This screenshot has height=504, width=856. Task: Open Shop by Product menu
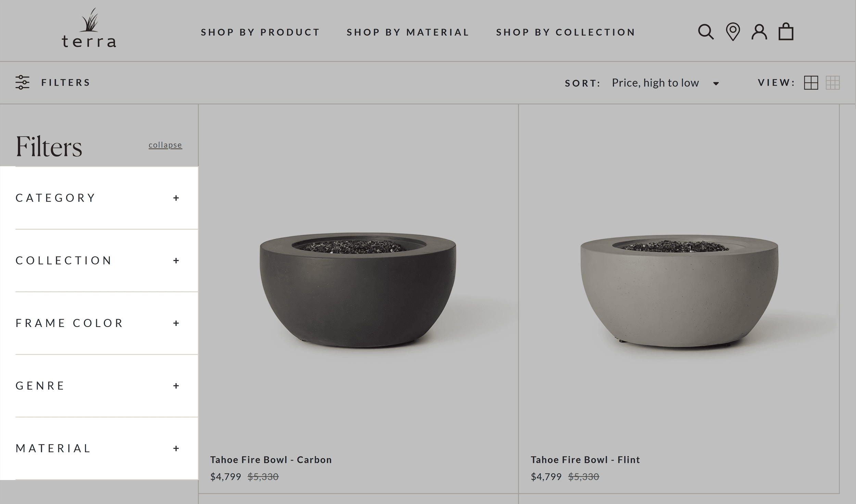point(260,32)
